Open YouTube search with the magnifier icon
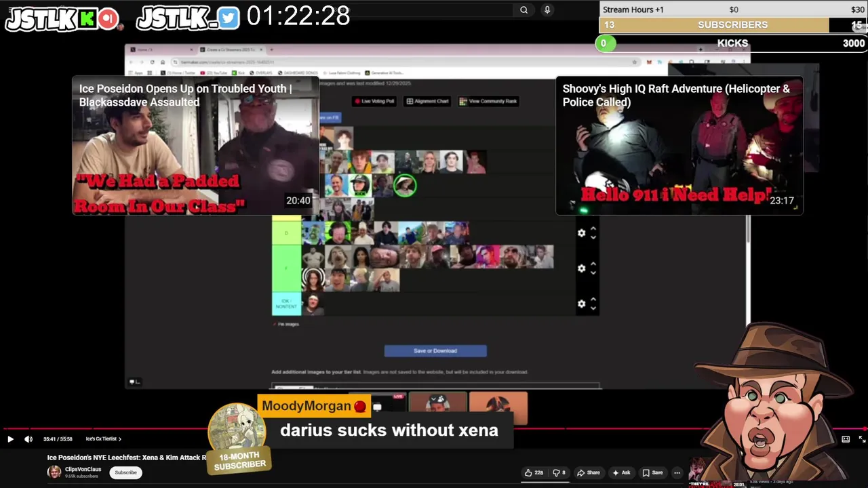868x488 pixels. tap(524, 9)
